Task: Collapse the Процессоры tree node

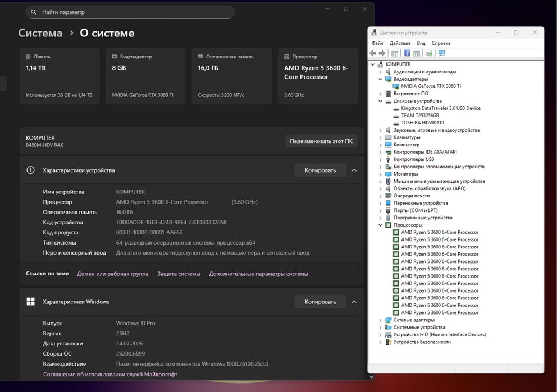Action: [381, 225]
